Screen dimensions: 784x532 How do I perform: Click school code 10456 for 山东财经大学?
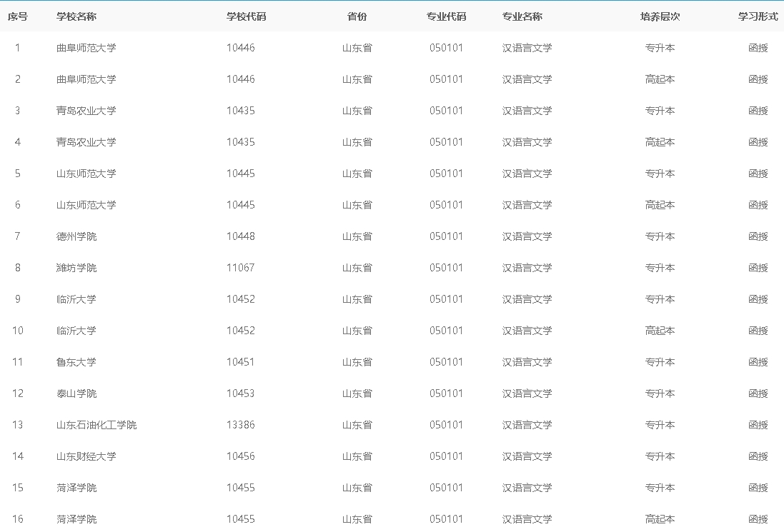[x=241, y=456]
